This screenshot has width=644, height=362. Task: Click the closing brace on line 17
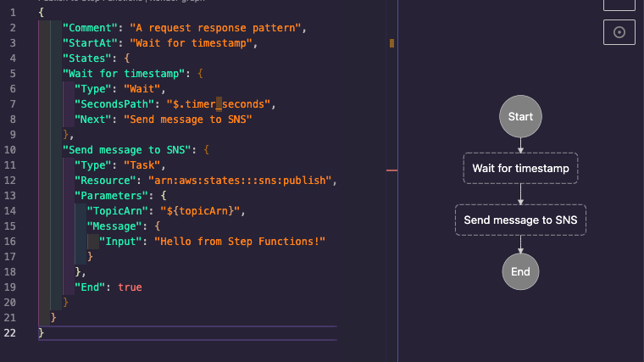91,256
